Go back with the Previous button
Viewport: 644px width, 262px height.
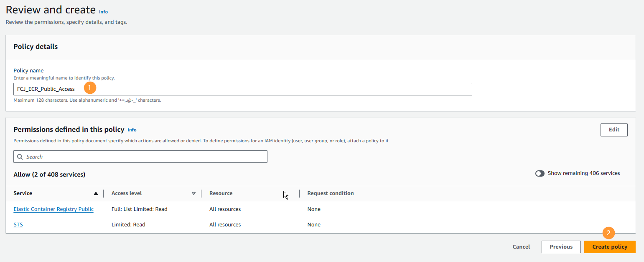click(561, 247)
